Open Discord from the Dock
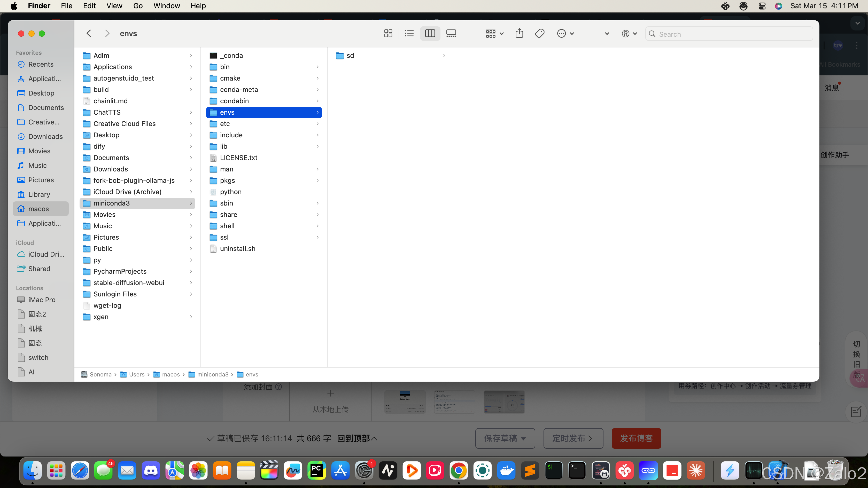 (x=151, y=470)
